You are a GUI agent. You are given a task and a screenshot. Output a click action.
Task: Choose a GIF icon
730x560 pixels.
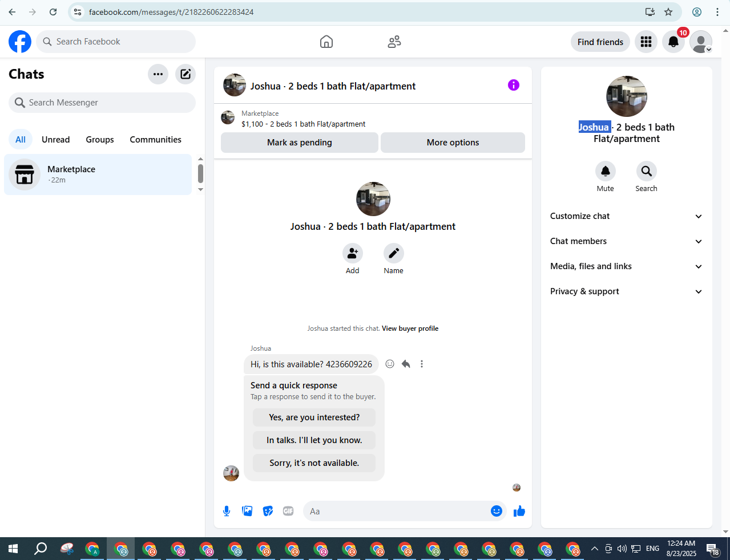[288, 511]
